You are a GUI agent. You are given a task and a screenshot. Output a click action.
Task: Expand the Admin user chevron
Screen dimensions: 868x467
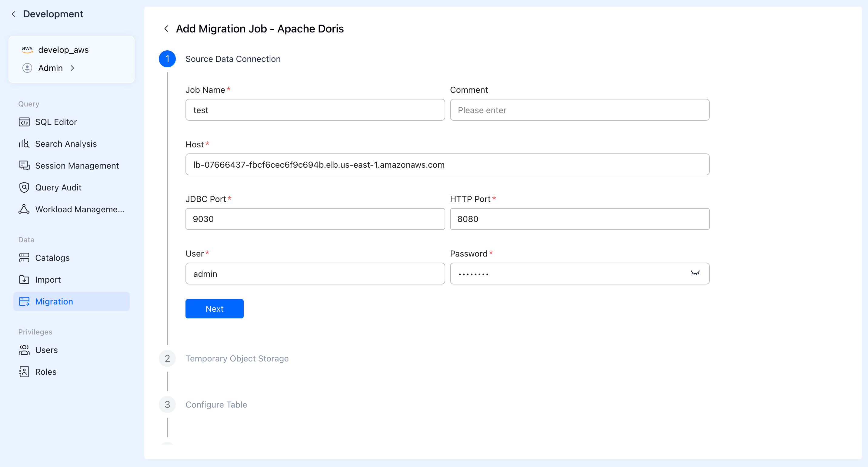(72, 68)
